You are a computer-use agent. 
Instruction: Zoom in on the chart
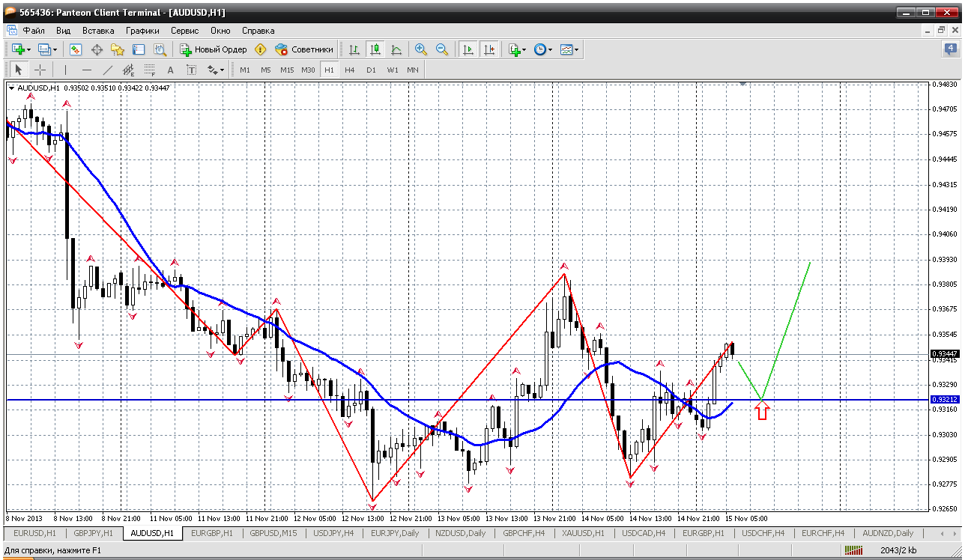coord(421,49)
